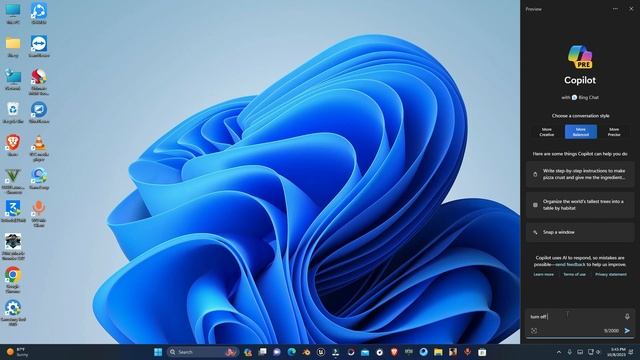Select the yellow folder desktop icon
Screen dimensions: 640x360
pyautogui.click(x=13, y=47)
